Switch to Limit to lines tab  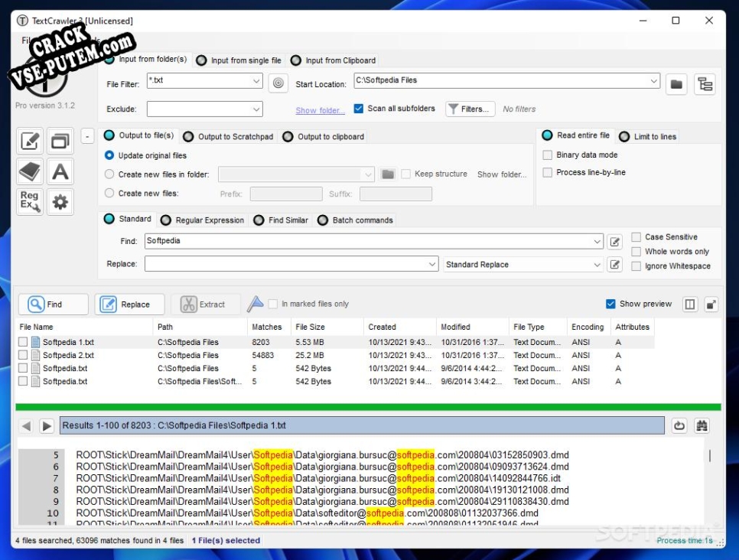pos(648,137)
